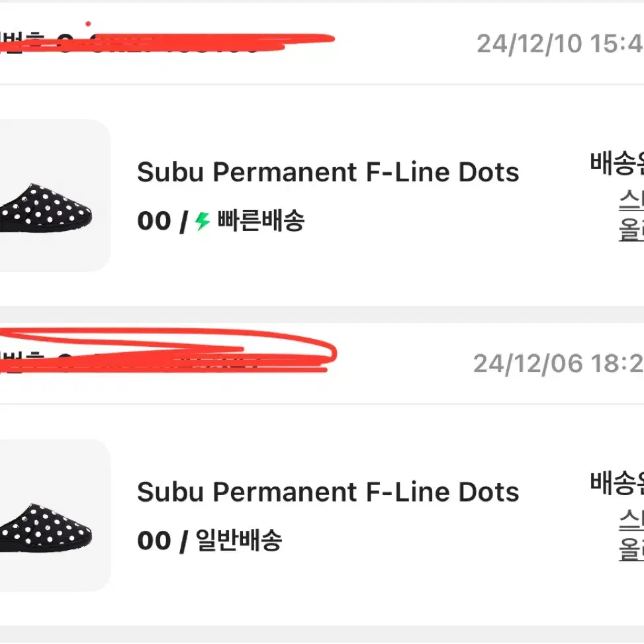Screen dimensions: 644x644
Task: Select the first Subu Permanent F-Line Dots title
Action: [x=328, y=172]
